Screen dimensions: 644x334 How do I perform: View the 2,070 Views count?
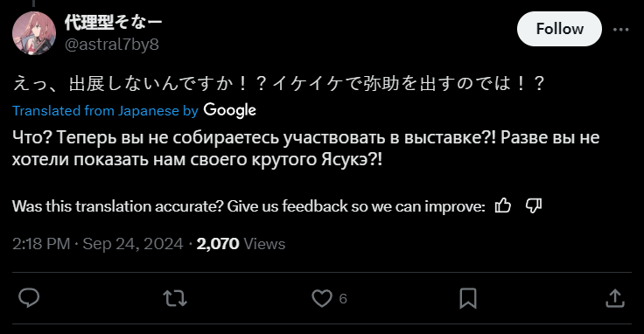tap(241, 244)
